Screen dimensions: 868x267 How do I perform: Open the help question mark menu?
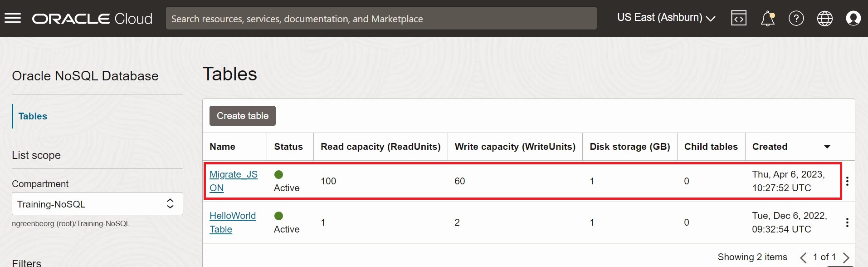(796, 18)
